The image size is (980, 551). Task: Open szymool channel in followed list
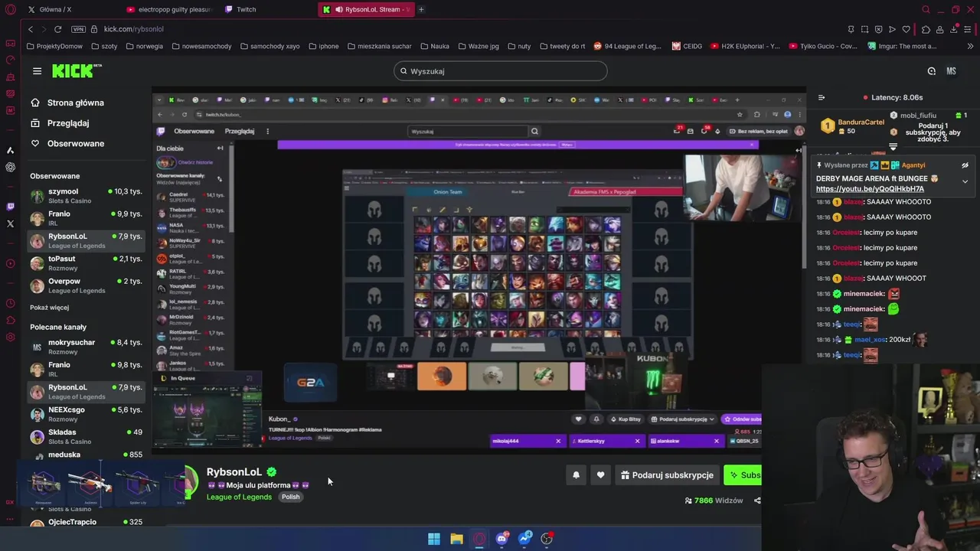point(86,196)
